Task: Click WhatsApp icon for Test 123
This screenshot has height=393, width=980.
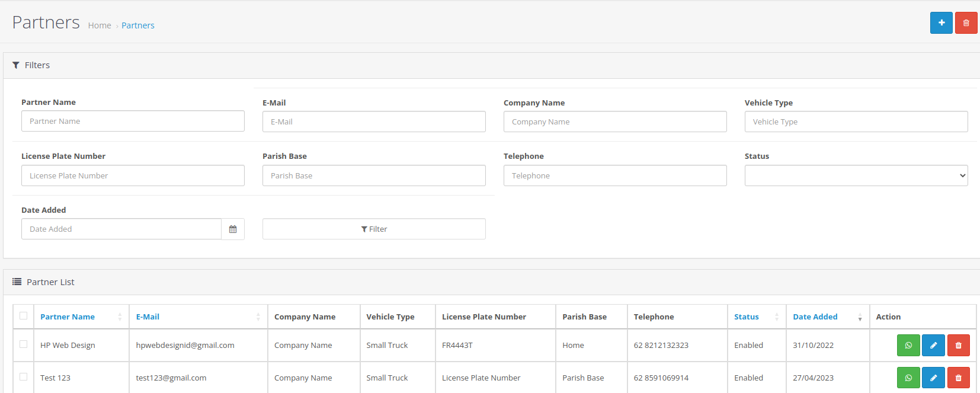Action: coord(908,378)
